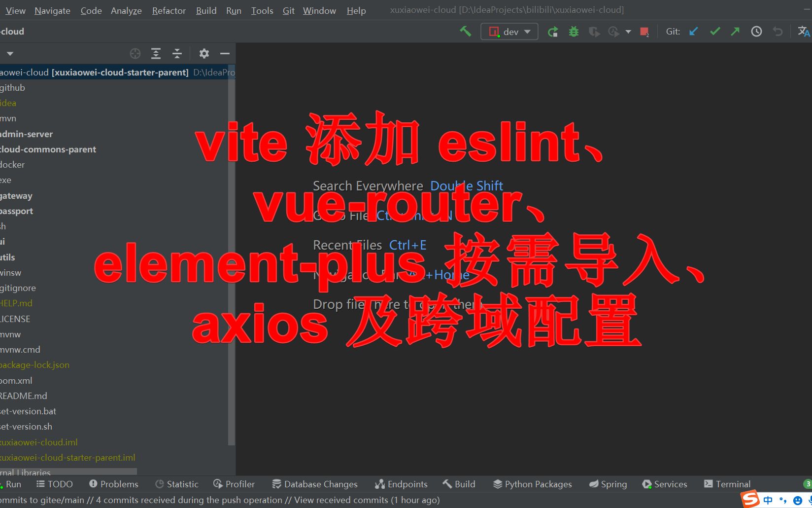The image size is (812, 508).
Task: Click Git Commit green checkmark
Action: point(715,32)
